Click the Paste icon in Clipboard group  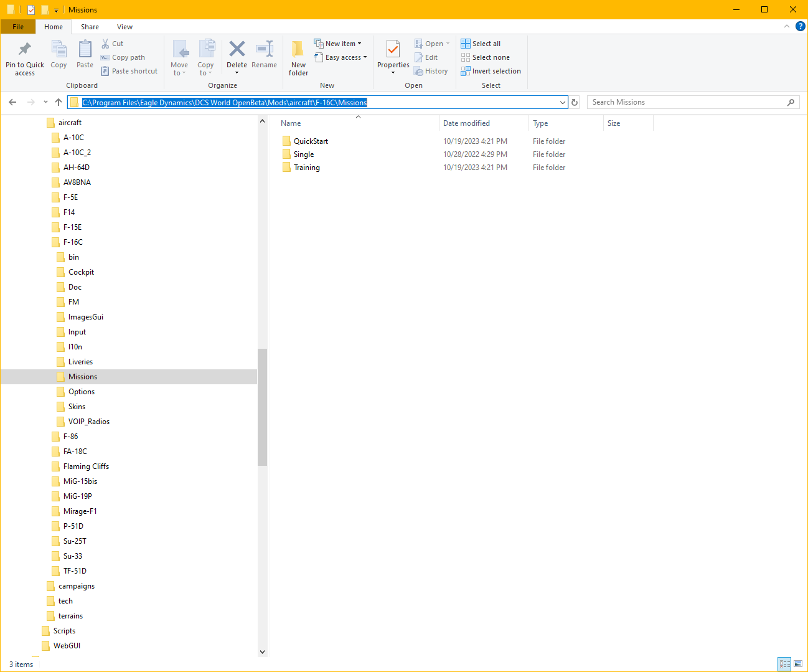tap(85, 49)
